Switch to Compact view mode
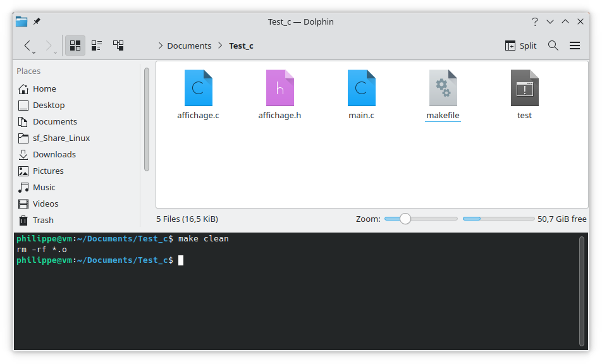This screenshot has height=364, width=602. coord(97,45)
